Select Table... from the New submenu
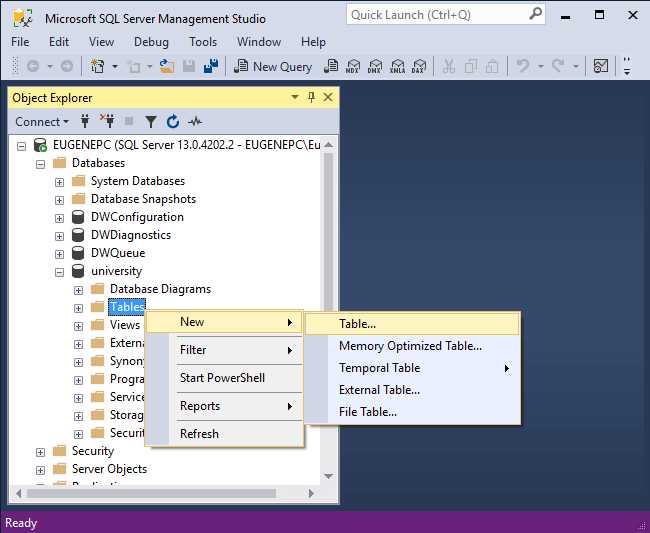 tap(357, 324)
